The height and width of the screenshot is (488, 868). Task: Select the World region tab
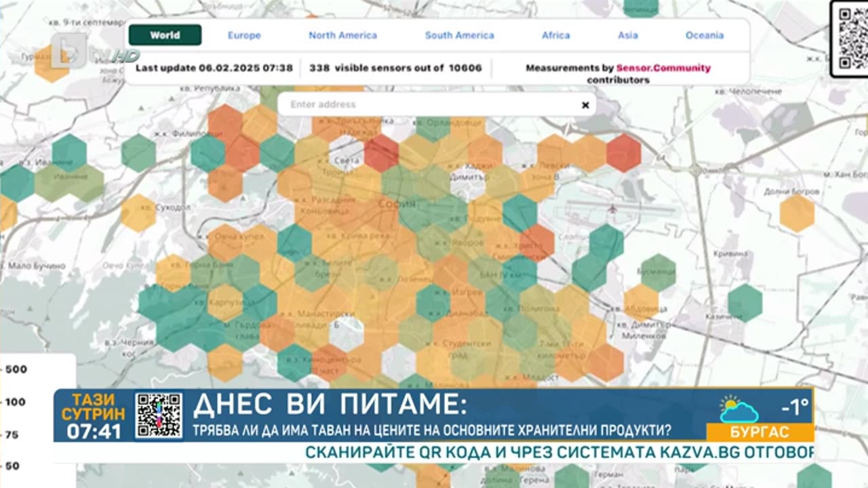pyautogui.click(x=165, y=35)
